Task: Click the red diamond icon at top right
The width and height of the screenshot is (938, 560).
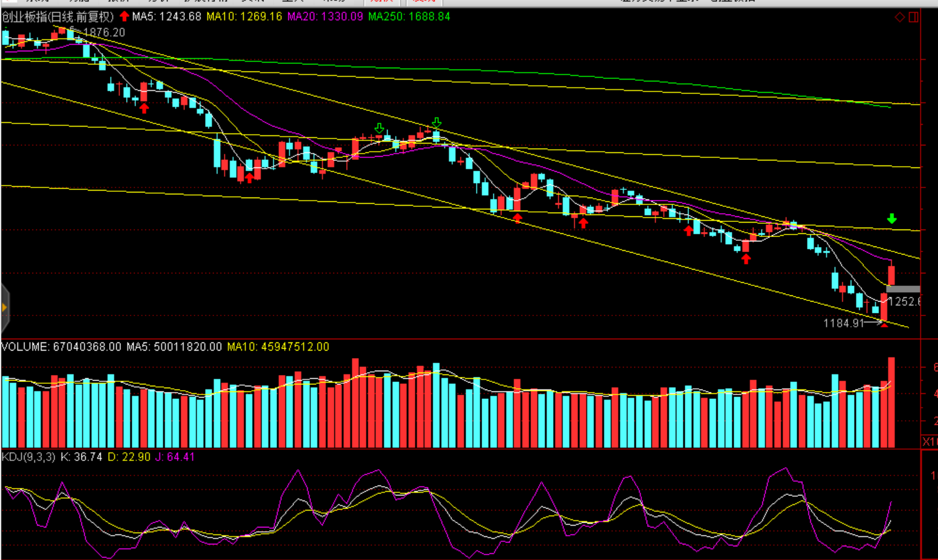Action: 900,17
